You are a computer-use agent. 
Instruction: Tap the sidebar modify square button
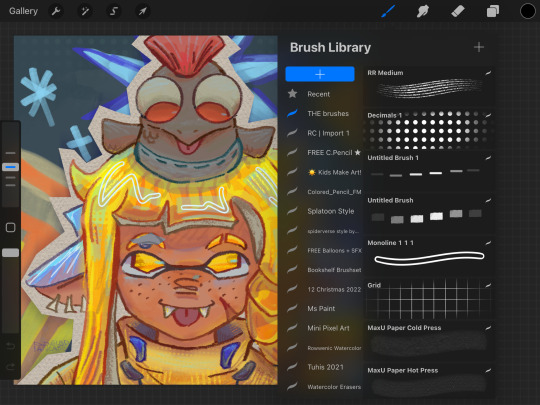pos(11,227)
